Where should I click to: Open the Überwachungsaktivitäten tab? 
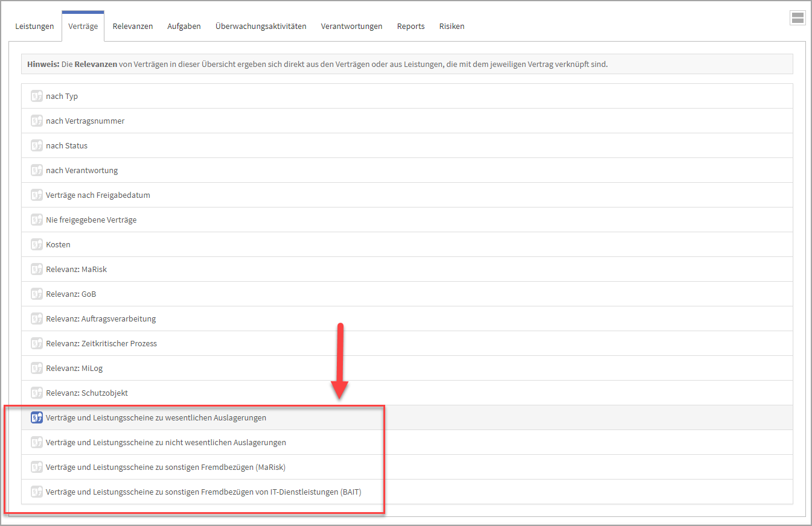point(261,27)
